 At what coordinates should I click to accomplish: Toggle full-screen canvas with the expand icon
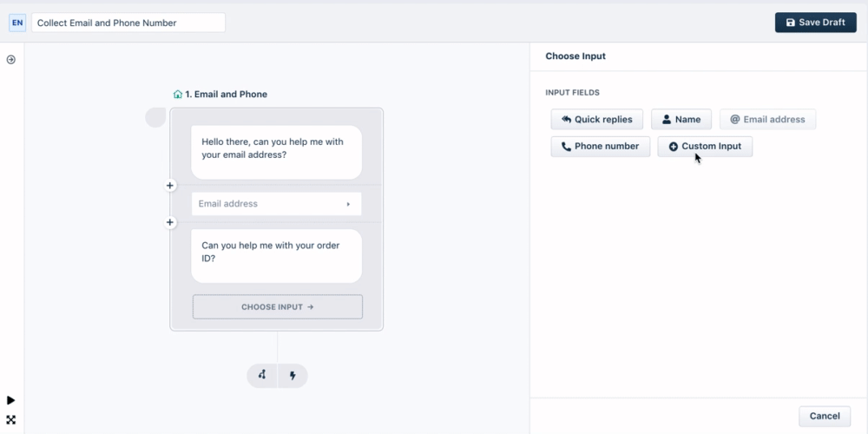coord(11,419)
